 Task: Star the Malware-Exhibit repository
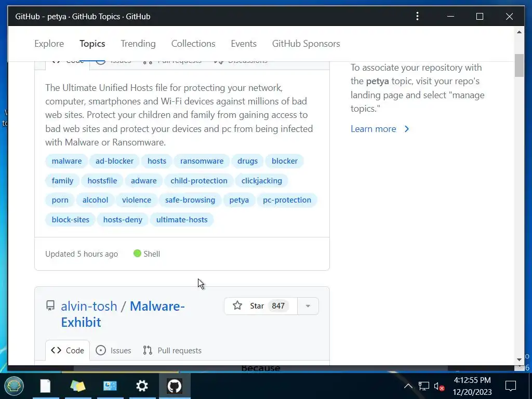point(261,305)
